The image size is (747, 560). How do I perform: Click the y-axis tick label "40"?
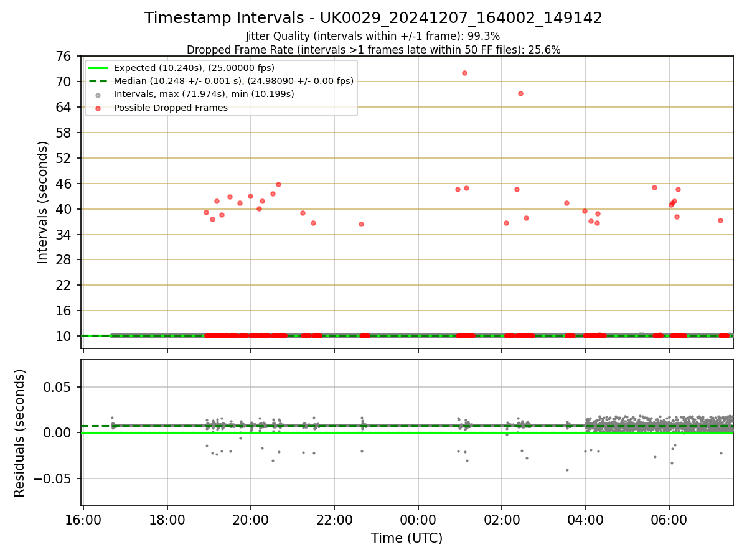pyautogui.click(x=65, y=209)
